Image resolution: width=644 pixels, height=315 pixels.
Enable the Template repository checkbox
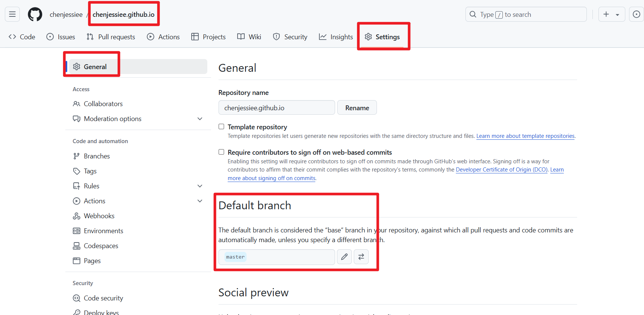222,127
